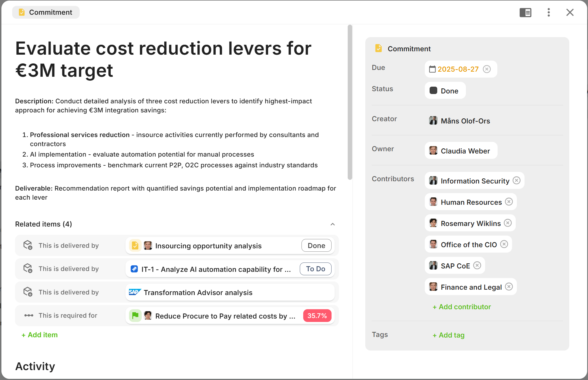Remove Information Security contributor

pos(517,181)
